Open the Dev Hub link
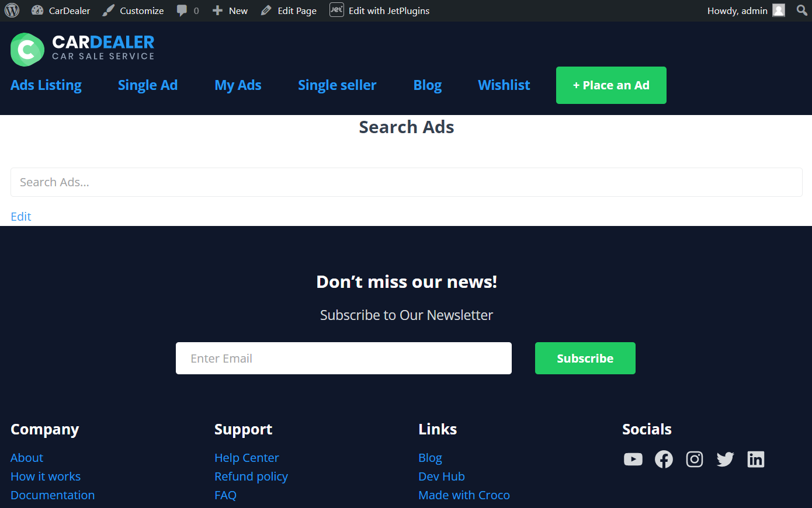This screenshot has height=508, width=812. coord(442,476)
